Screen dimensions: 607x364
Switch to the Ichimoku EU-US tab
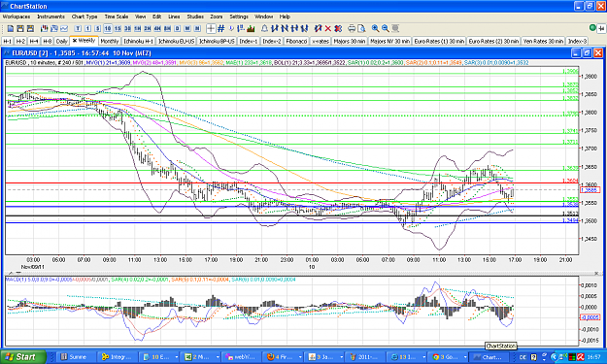click(177, 41)
